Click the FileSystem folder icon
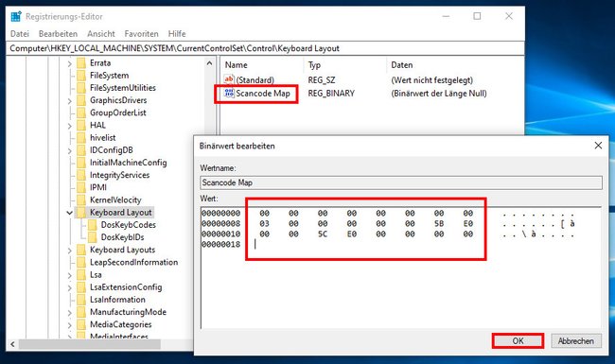 pyautogui.click(x=81, y=76)
